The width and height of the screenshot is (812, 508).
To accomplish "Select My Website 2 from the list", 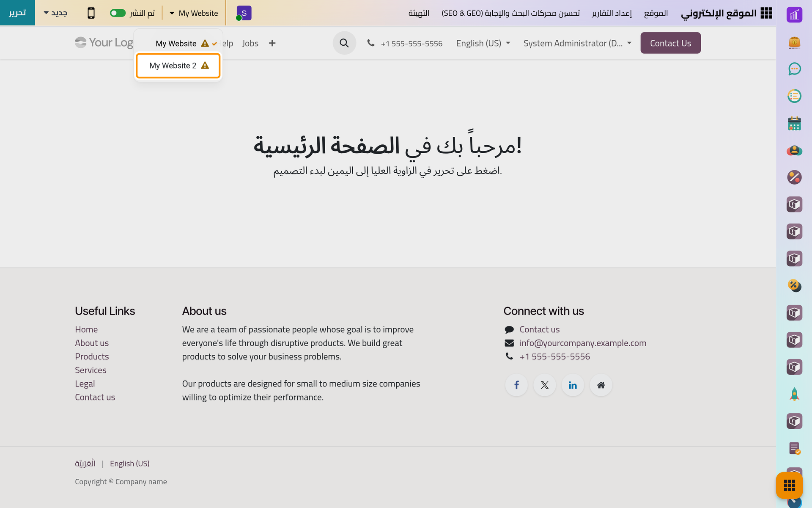I will pos(178,66).
